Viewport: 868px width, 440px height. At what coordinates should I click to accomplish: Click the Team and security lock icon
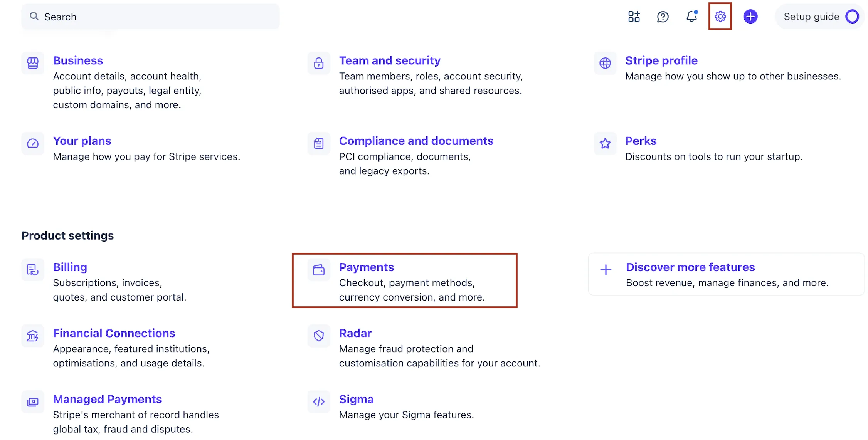coord(318,63)
